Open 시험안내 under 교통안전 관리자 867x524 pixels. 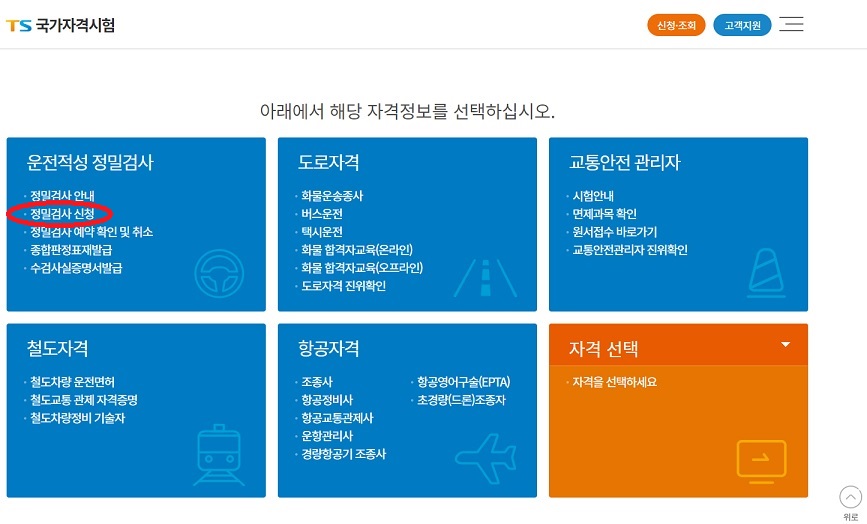tap(593, 196)
